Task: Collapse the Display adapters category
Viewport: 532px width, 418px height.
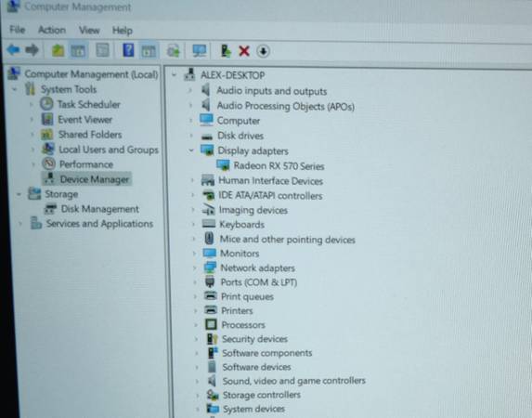Action: click(x=191, y=150)
